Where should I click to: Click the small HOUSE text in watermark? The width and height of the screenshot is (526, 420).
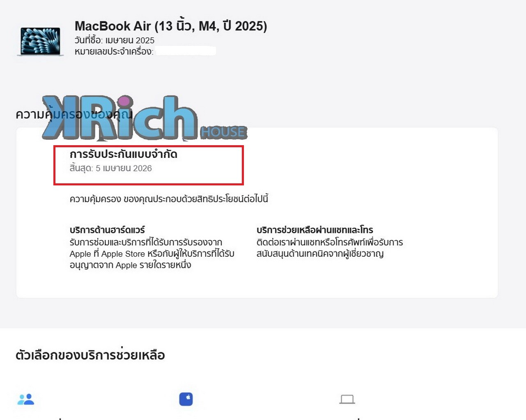tap(223, 132)
